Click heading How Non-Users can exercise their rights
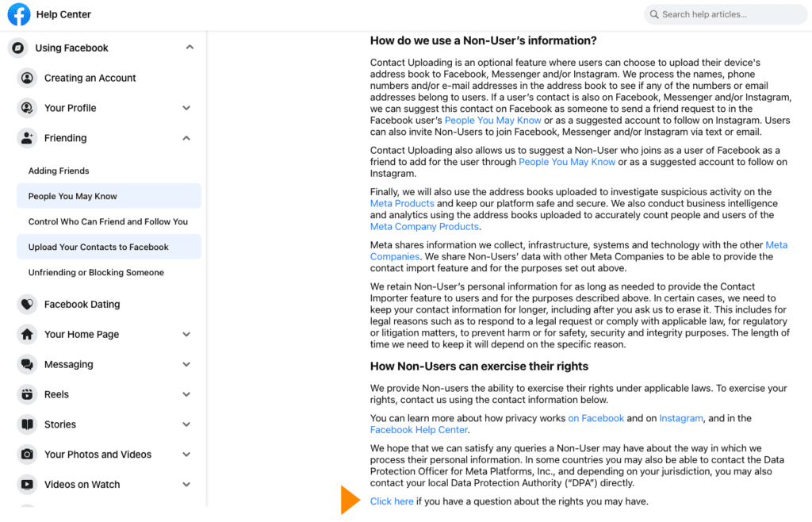This screenshot has height=522, width=812. pyautogui.click(x=479, y=367)
